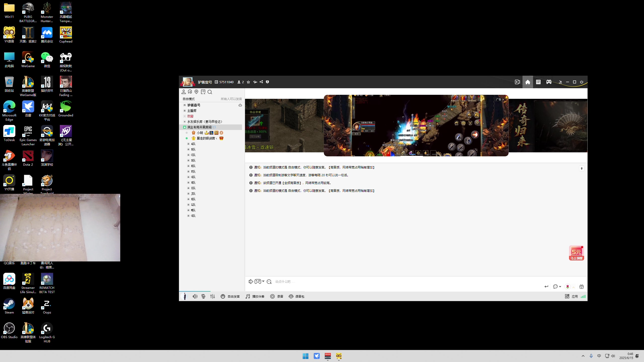Mute the speaker icon in YY bottom bar
644x362 pixels.
click(195, 296)
